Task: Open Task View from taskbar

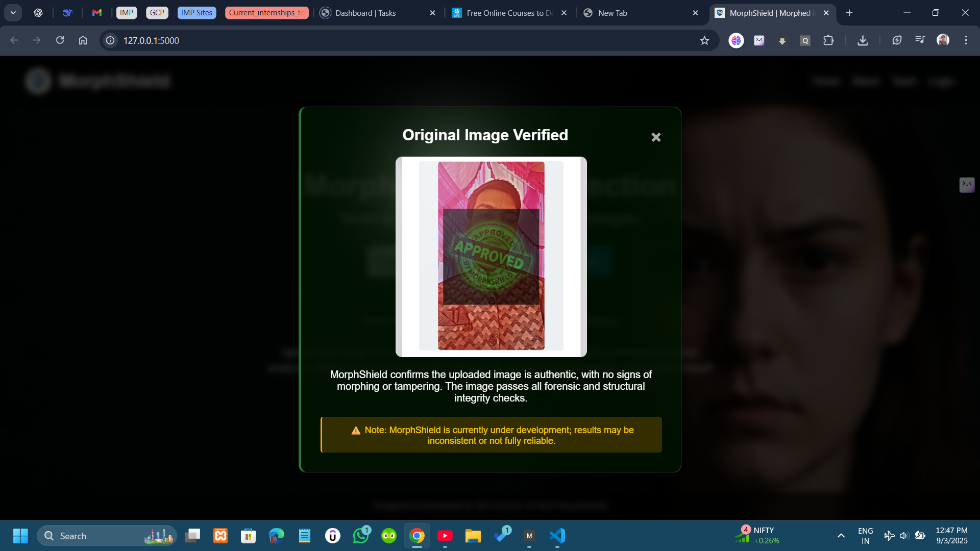Action: click(192, 536)
